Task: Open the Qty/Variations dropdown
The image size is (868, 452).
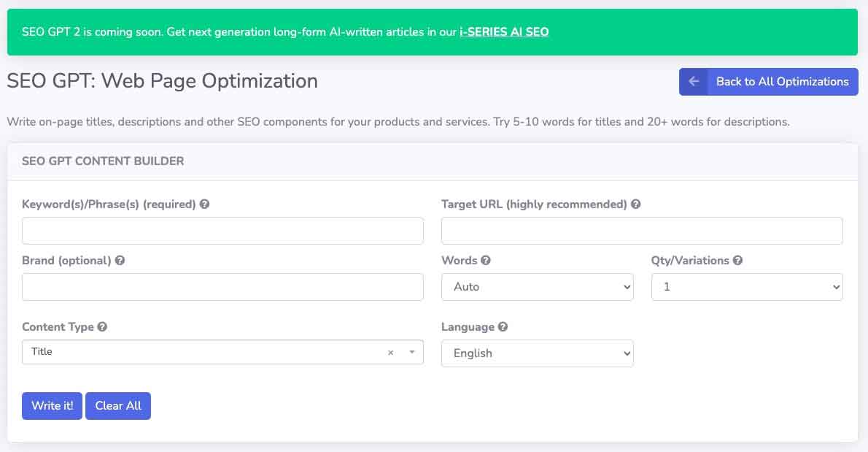Action: (747, 287)
